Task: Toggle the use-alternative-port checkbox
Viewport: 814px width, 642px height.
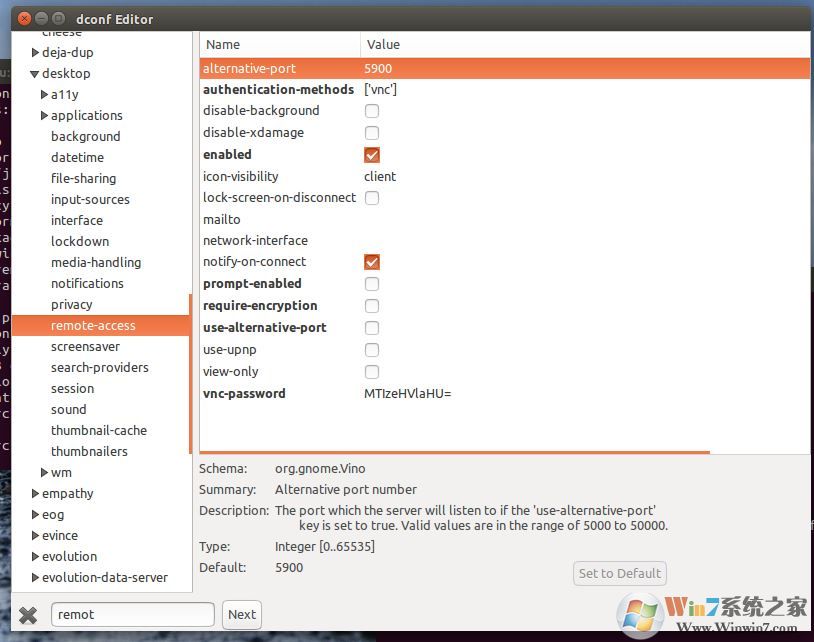Action: 372,328
